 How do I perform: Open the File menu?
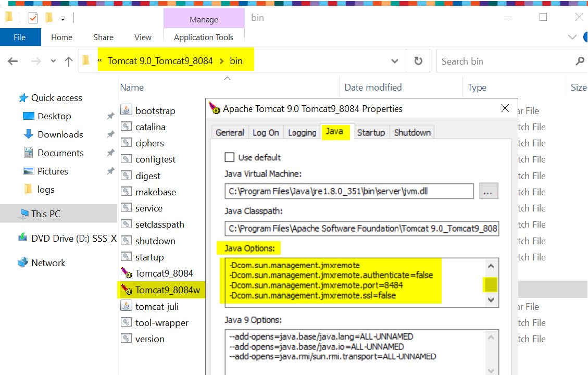click(x=20, y=37)
